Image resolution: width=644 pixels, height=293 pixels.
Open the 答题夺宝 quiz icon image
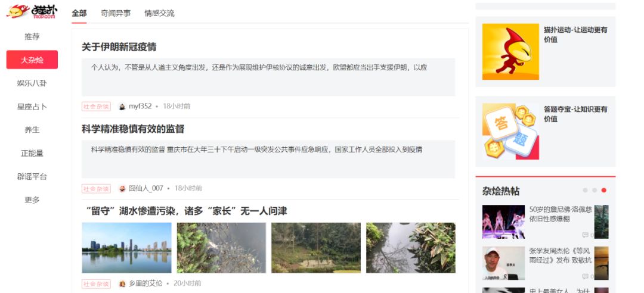click(510, 132)
